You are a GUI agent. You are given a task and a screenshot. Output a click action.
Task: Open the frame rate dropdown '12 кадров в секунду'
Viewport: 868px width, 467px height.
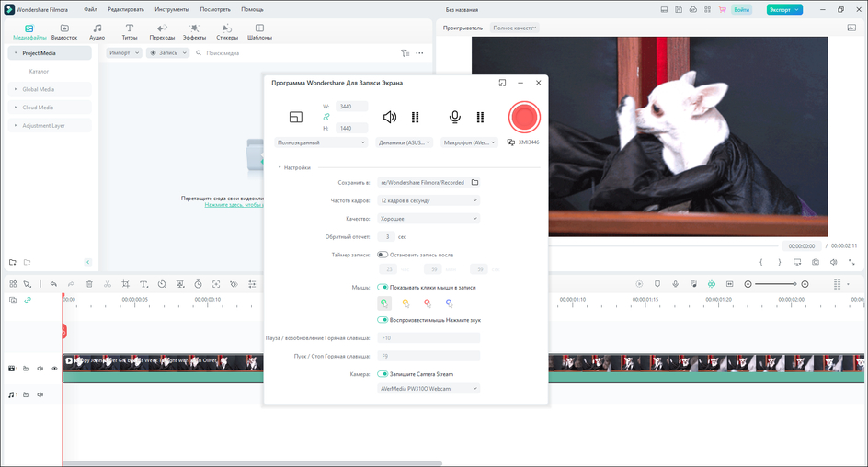pos(428,200)
